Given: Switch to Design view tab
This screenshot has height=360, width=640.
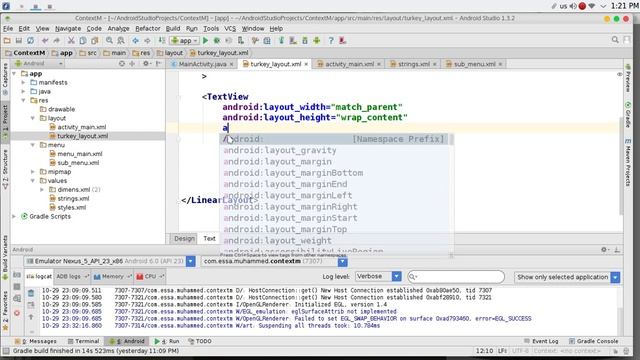Looking at the screenshot, I should click(x=184, y=239).
